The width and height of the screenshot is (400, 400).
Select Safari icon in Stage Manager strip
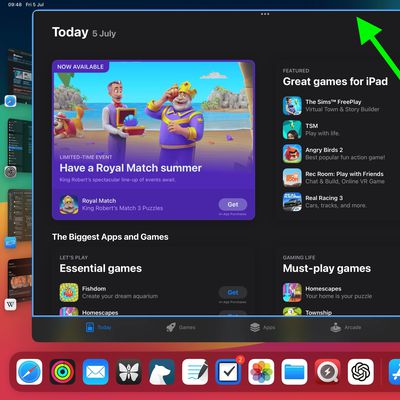[x=10, y=101]
